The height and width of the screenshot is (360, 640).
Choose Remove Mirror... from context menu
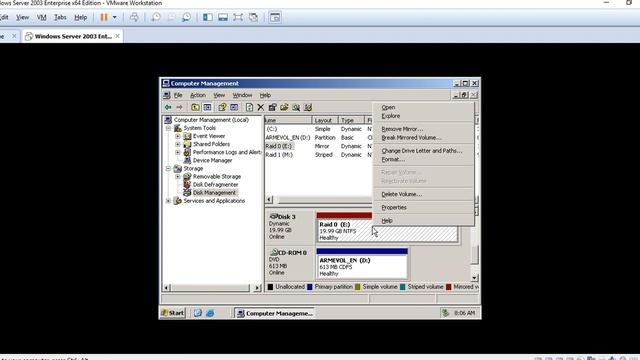[x=402, y=129]
